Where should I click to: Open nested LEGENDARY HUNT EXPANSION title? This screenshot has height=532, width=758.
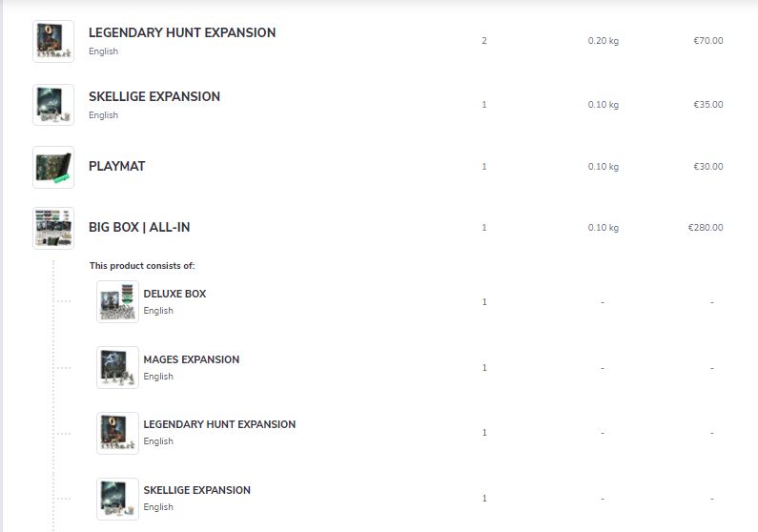219,424
